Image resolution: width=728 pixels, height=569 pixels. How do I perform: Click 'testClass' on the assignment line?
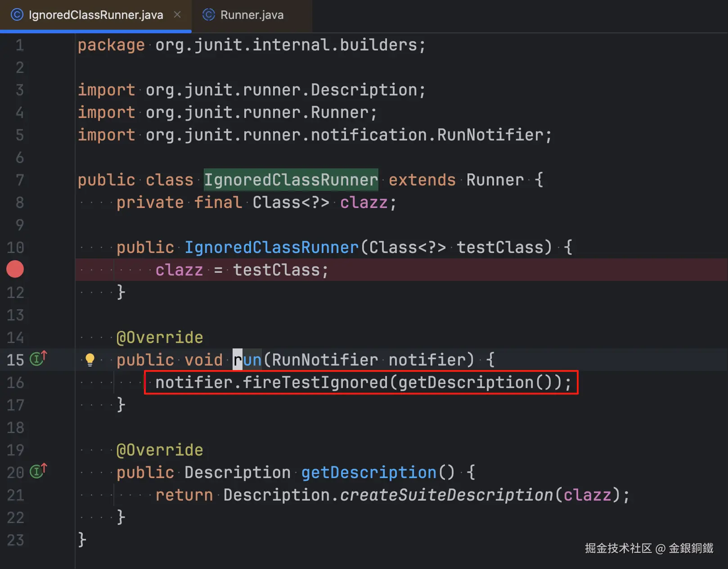(x=276, y=270)
